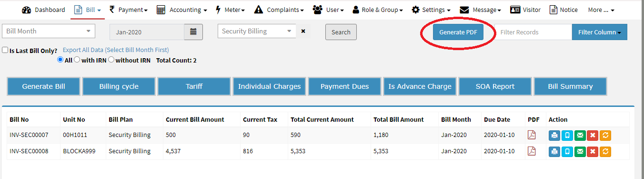This screenshot has height=179, width=644.
Task: Open the Notice page
Action: click(x=563, y=10)
